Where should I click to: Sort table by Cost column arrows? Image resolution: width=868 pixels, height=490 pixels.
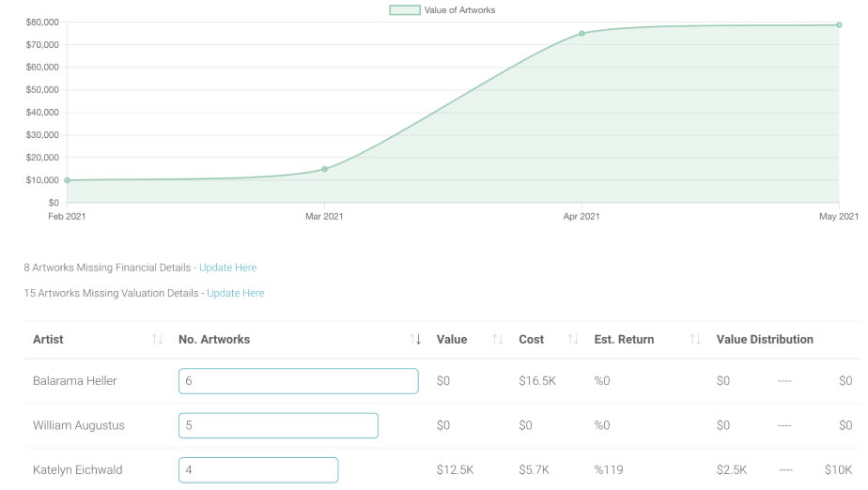[x=573, y=340]
